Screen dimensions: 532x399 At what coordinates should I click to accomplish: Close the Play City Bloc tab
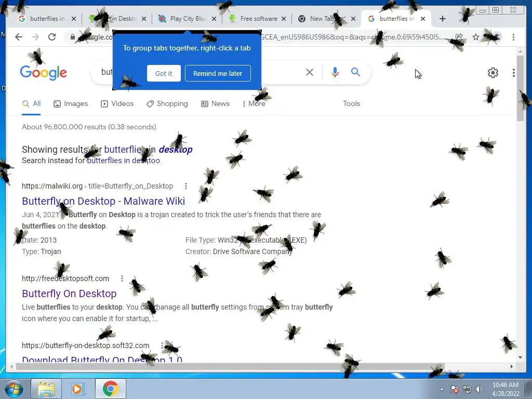pyautogui.click(x=214, y=19)
